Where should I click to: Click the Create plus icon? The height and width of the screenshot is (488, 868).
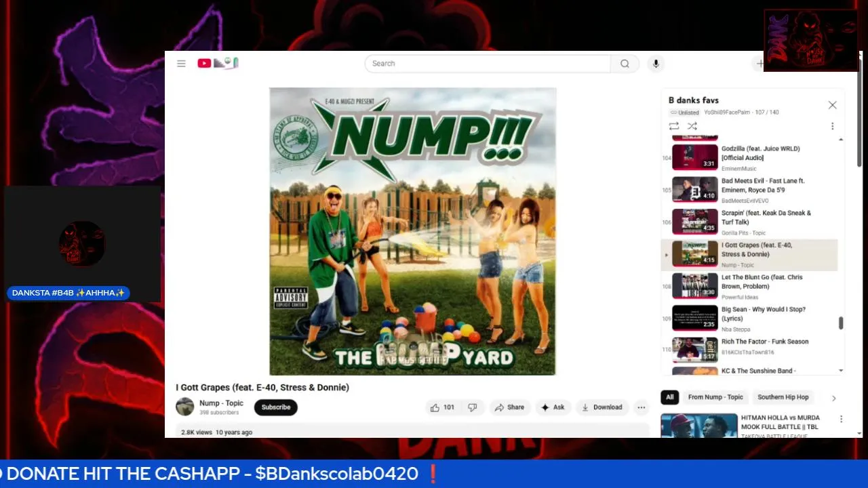(x=759, y=64)
